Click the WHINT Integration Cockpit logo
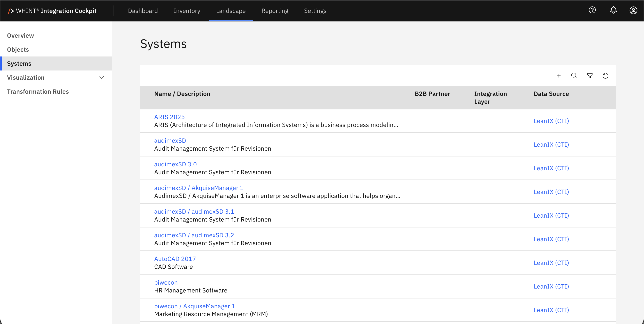The image size is (644, 324). coord(52,11)
